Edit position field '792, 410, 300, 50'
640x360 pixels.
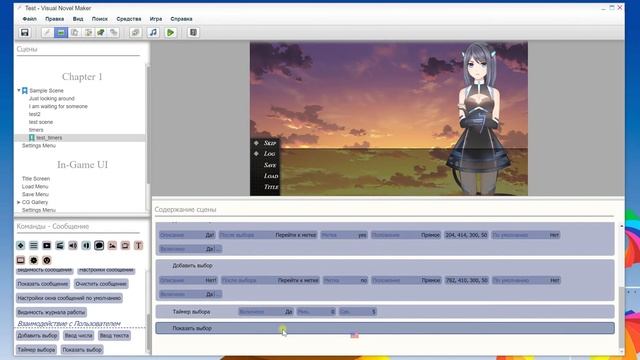tap(467, 280)
